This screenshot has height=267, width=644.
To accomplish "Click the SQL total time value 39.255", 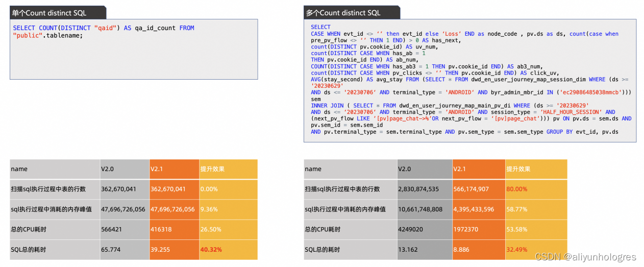I will (175, 250).
